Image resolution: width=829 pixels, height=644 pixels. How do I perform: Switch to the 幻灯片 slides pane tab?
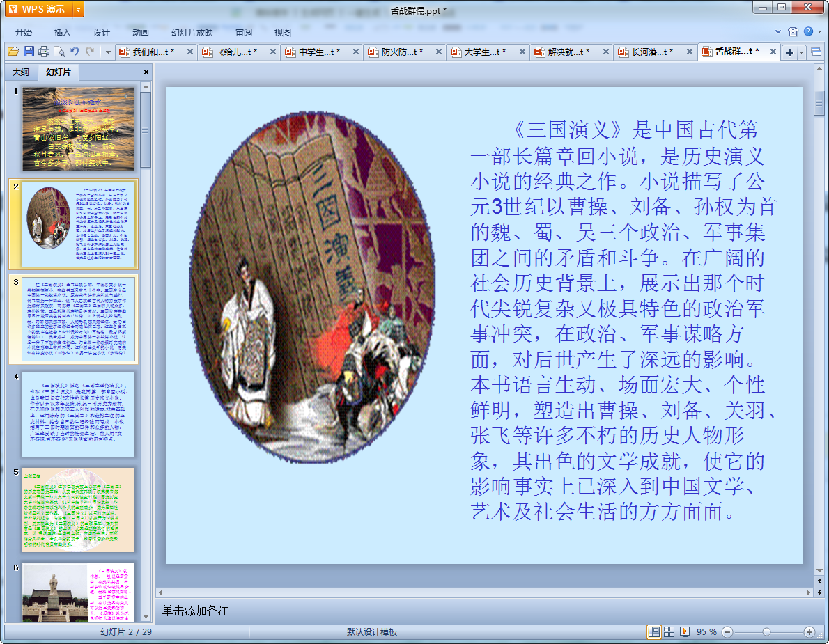[x=58, y=72]
